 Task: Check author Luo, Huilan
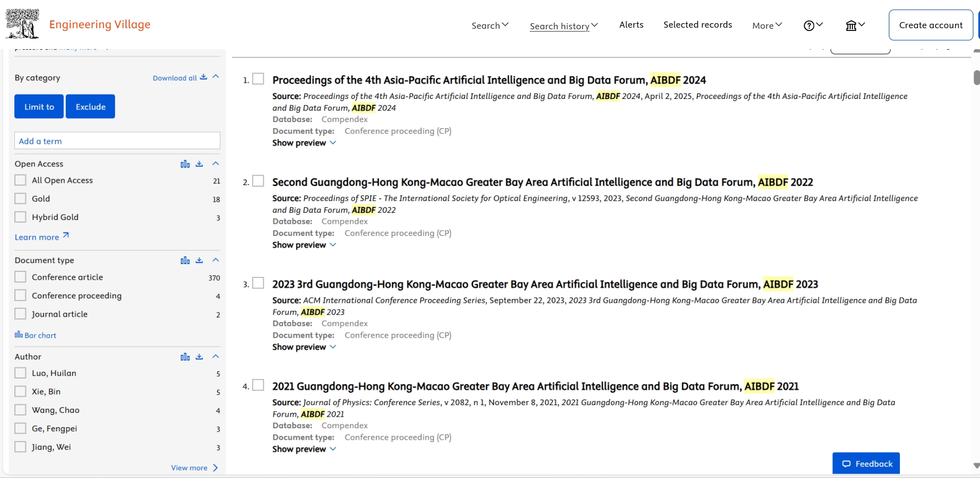click(20, 373)
